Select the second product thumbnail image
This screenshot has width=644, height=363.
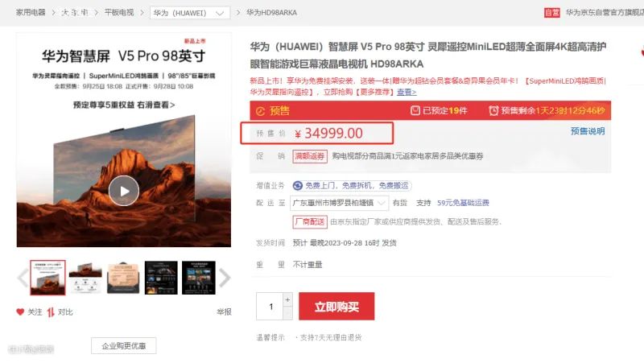click(x=85, y=278)
